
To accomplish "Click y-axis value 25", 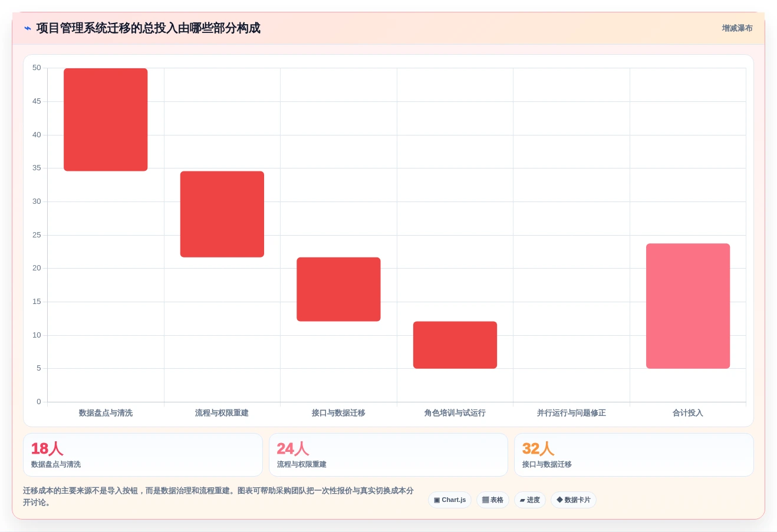I will (x=37, y=235).
